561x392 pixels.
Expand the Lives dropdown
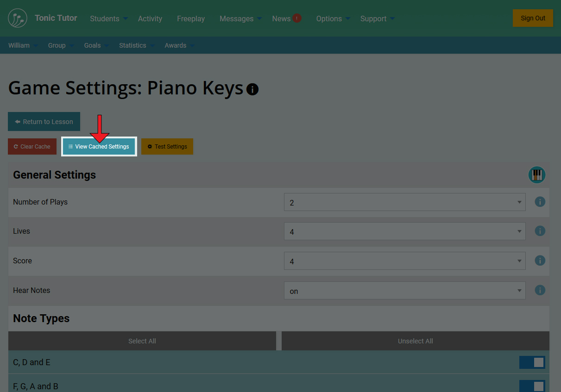pos(404,231)
